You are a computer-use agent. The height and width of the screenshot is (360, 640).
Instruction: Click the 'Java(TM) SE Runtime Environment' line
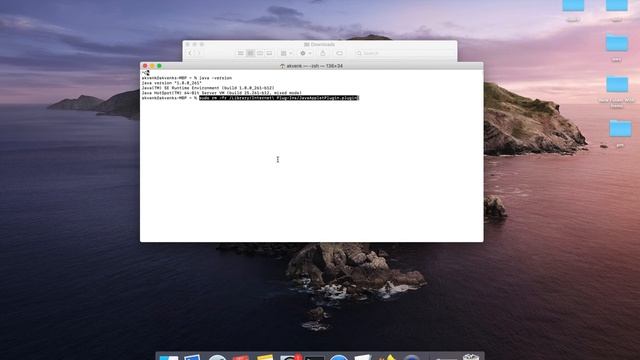pos(208,88)
